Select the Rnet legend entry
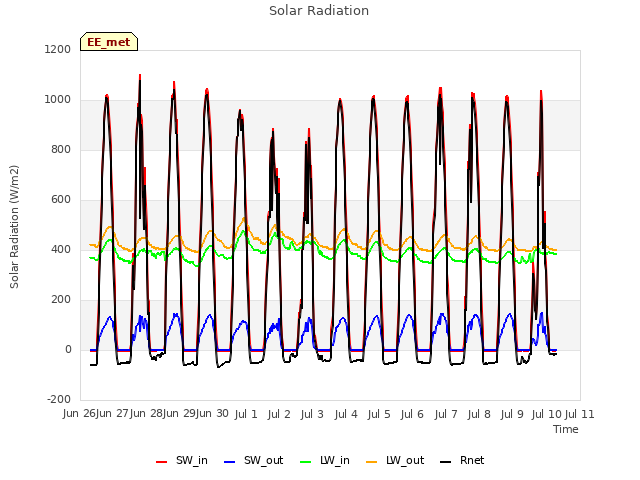640x480 pixels. [462, 461]
